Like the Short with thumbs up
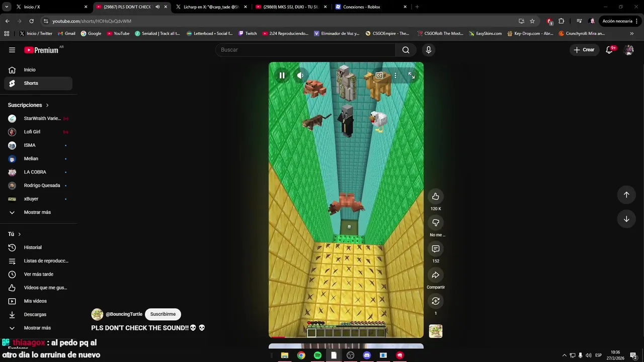This screenshot has height=362, width=644. (x=436, y=197)
